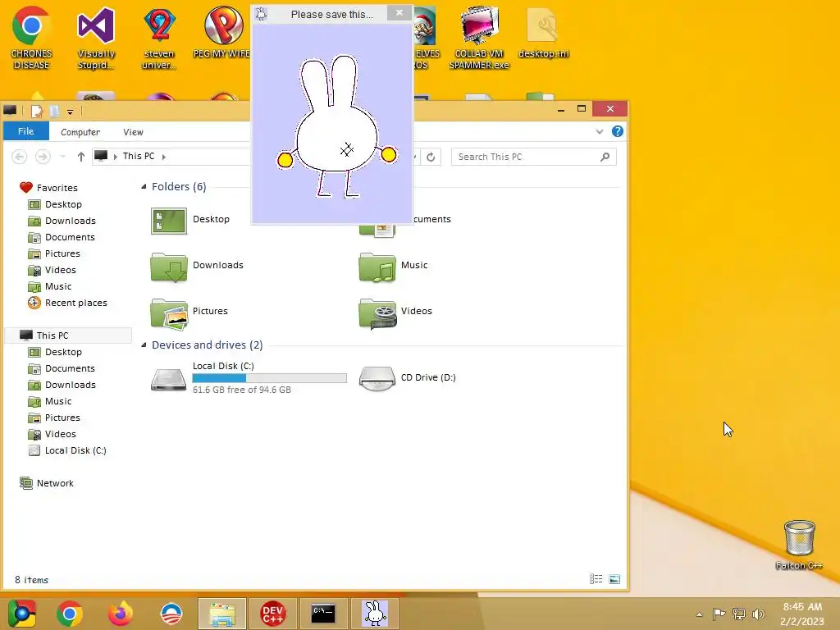Open the CHRONES DISEASE Chrome desktop shortcut
This screenshot has width=840, height=630.
tap(31, 38)
